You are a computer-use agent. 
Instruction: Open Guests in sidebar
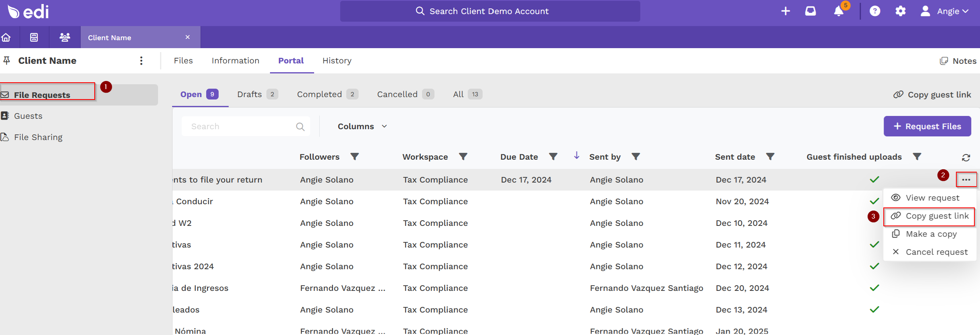(28, 116)
